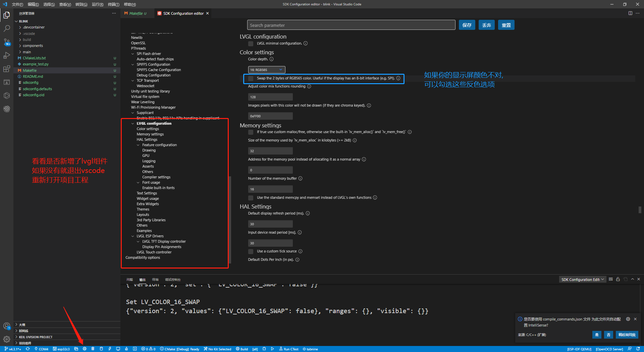Click the ESP-IDF SDK Configuration gear in status bar
The width and height of the screenshot is (644, 352).
85,349
